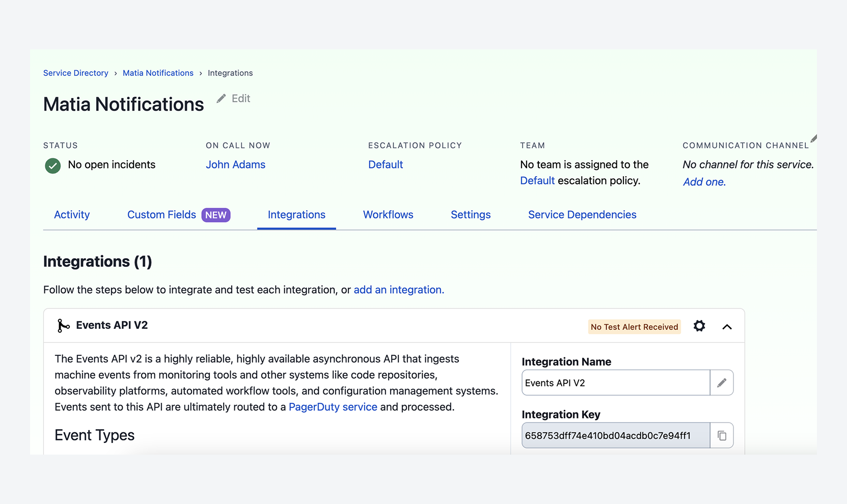This screenshot has width=847, height=504.
Task: View the Service Dependencies tab
Action: [582, 214]
